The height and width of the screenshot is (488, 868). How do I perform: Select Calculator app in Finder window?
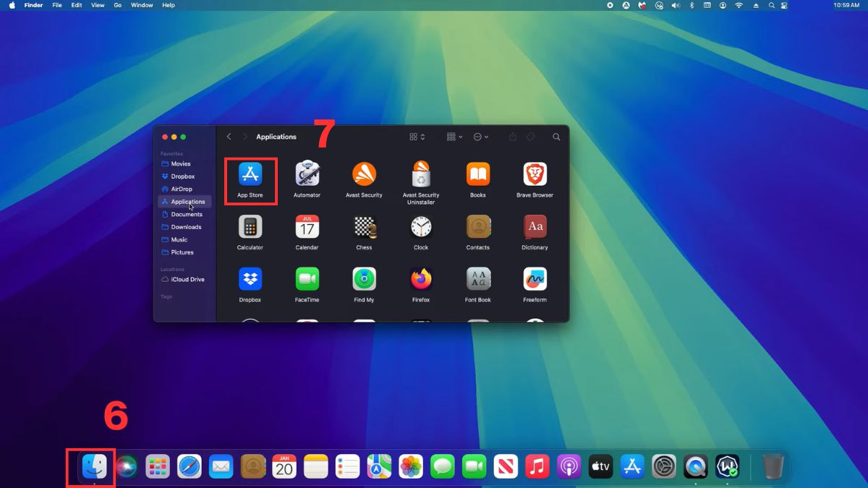coord(250,227)
